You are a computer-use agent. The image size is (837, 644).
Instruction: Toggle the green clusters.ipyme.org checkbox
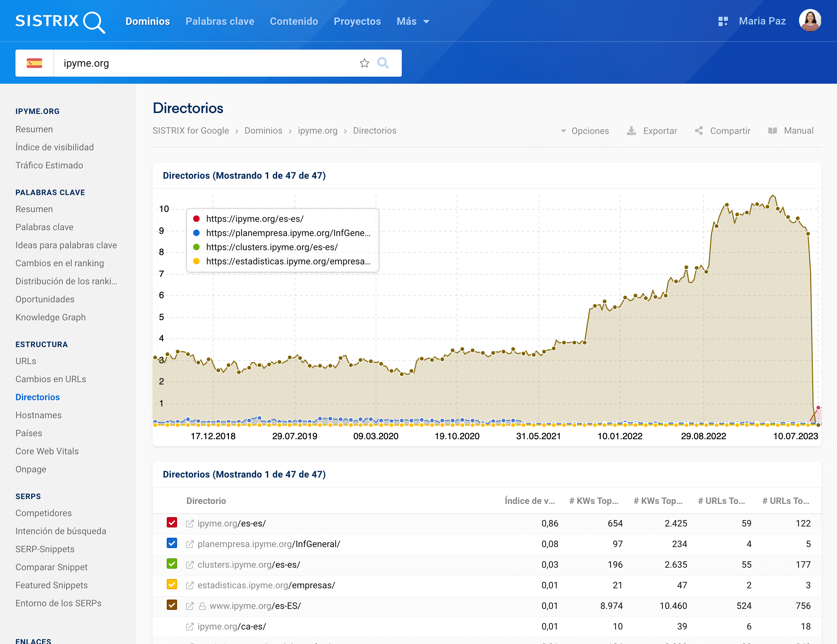pos(172,564)
